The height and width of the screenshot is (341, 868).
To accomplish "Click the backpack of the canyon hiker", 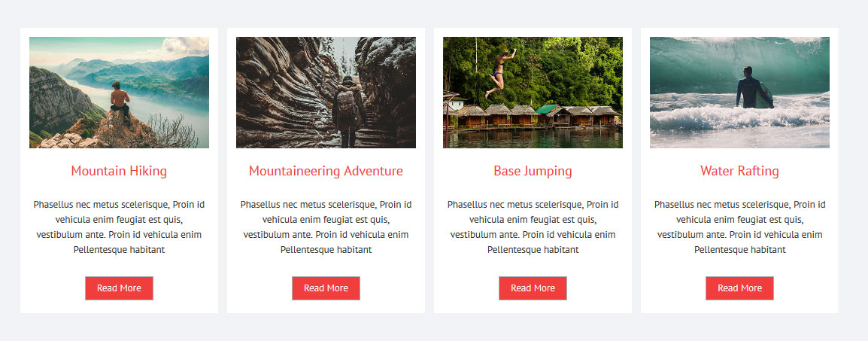I will [x=347, y=103].
